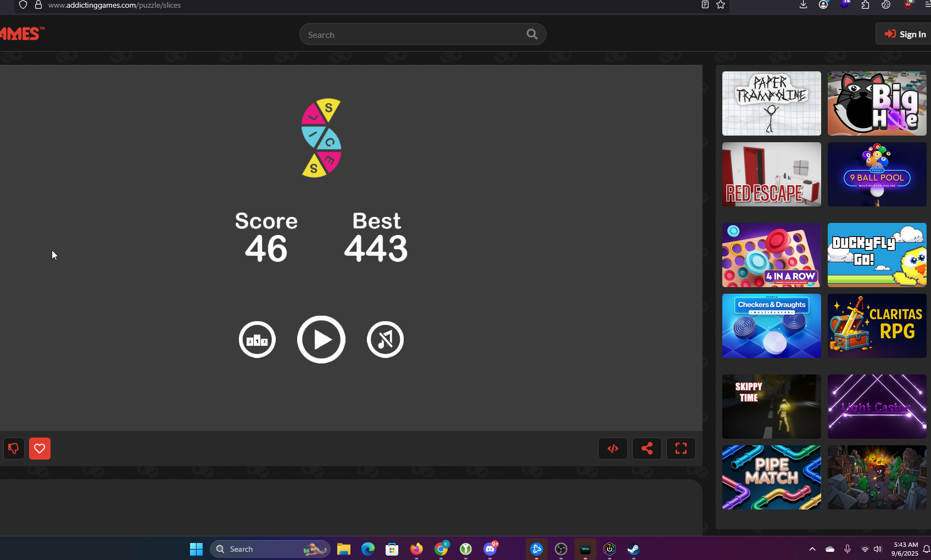
Task: Click the thumbs down dislike button
Action: 14,449
